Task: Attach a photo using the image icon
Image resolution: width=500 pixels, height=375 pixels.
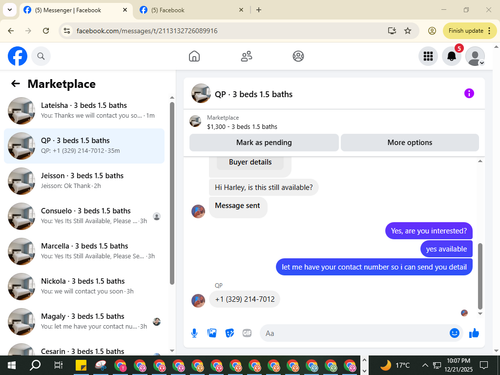Action: (x=212, y=333)
